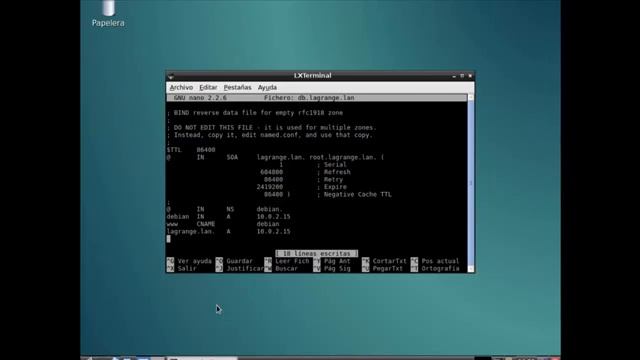Click the '; Serial' line
The height and width of the screenshot is (360, 640).
(313, 164)
